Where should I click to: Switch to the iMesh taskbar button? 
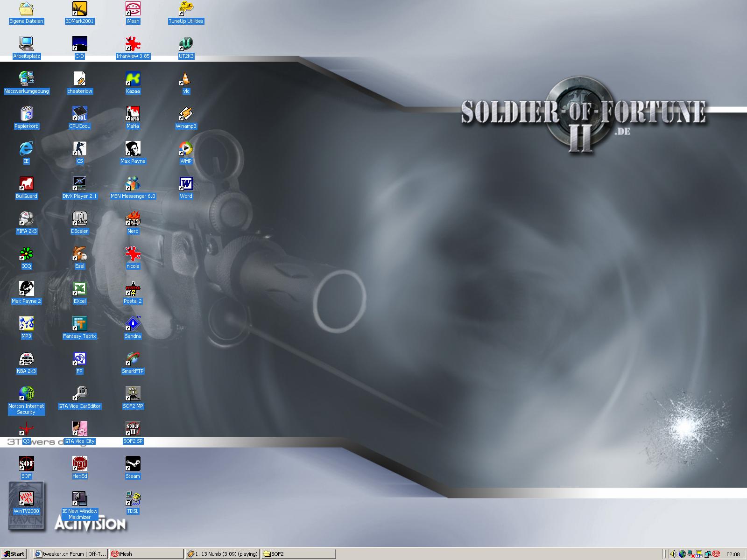tap(146, 554)
